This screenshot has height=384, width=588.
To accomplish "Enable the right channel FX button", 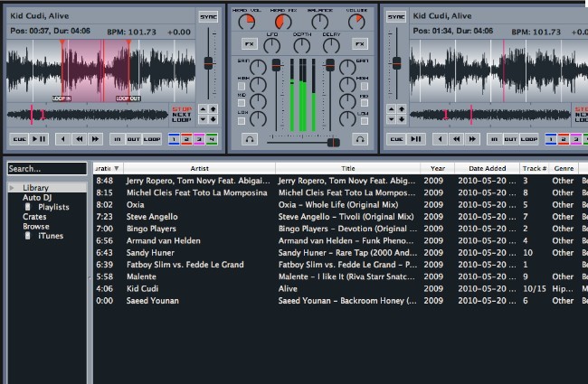I will 360,44.
